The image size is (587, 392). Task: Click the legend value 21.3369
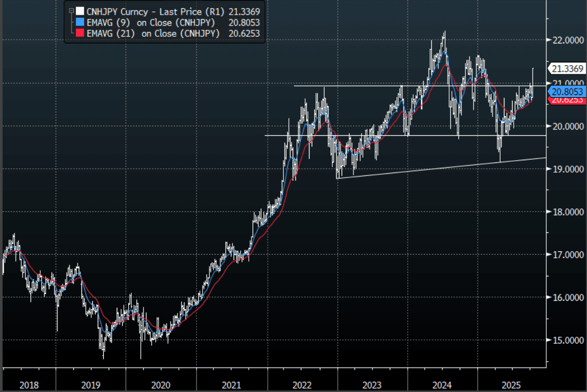tap(244, 11)
